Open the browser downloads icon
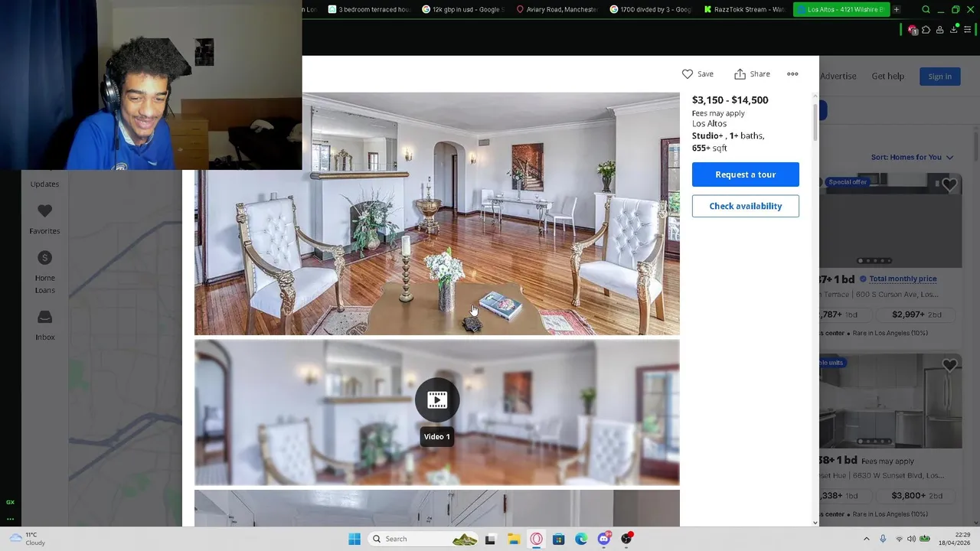Image resolution: width=980 pixels, height=551 pixels. (x=954, y=30)
